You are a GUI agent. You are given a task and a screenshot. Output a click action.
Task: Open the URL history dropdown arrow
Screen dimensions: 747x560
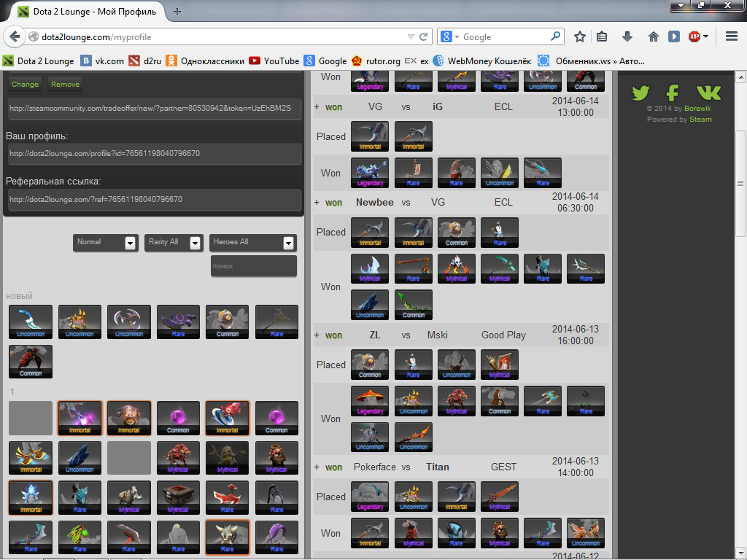(411, 36)
